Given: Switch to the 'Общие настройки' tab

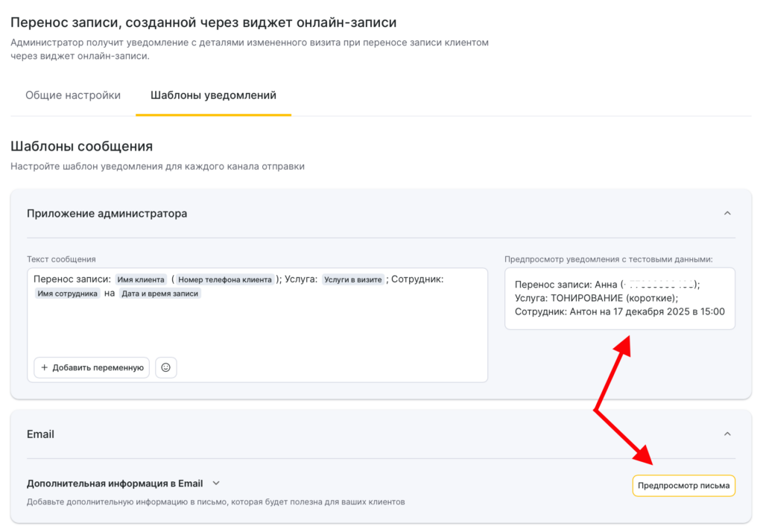Looking at the screenshot, I should tap(73, 95).
